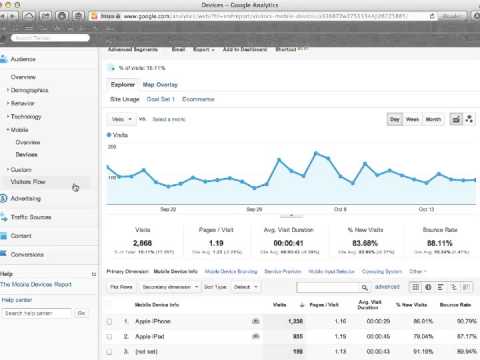The image size is (480, 360).
Task: Click the Week button on the graph
Action: [412, 119]
